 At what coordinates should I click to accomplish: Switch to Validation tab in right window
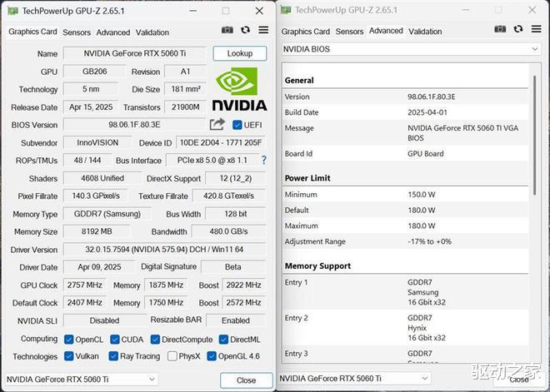click(x=425, y=32)
